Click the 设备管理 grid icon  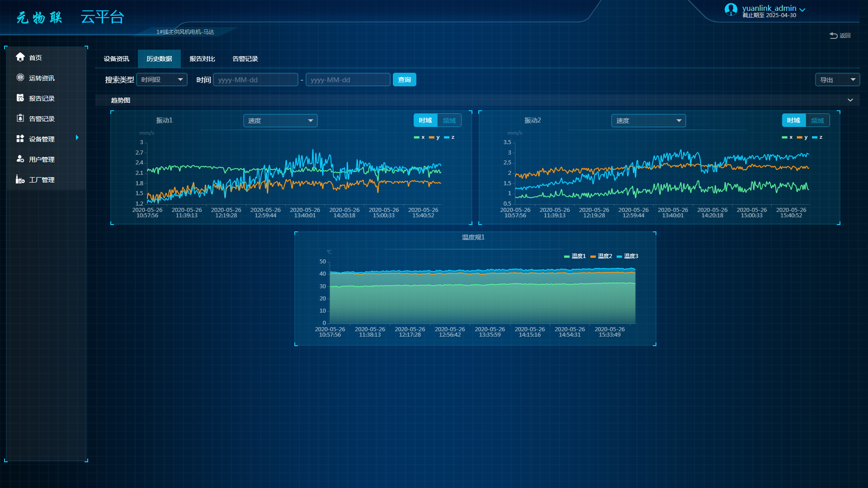click(20, 138)
